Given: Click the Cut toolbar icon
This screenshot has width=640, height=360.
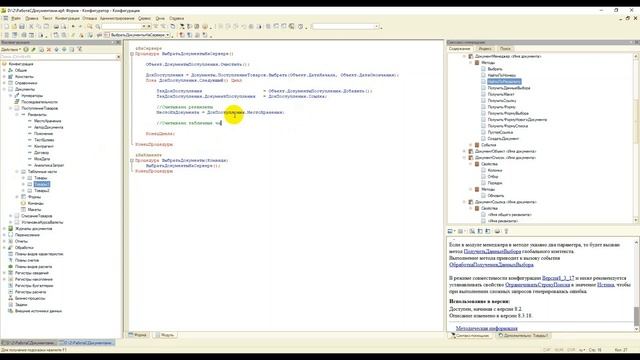Looking at the screenshot, I should 31,27.
